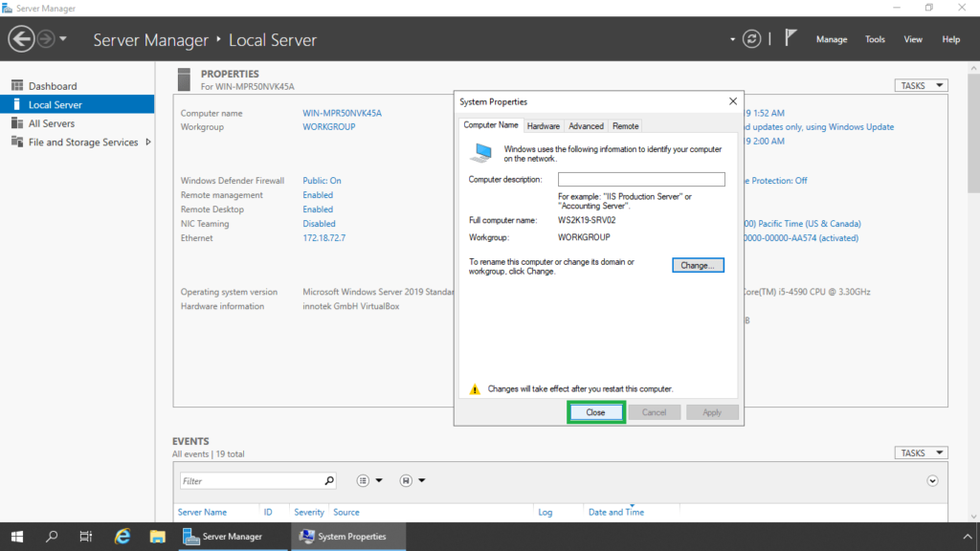Image resolution: width=980 pixels, height=551 pixels.
Task: Sort events by Source column
Action: coord(346,513)
